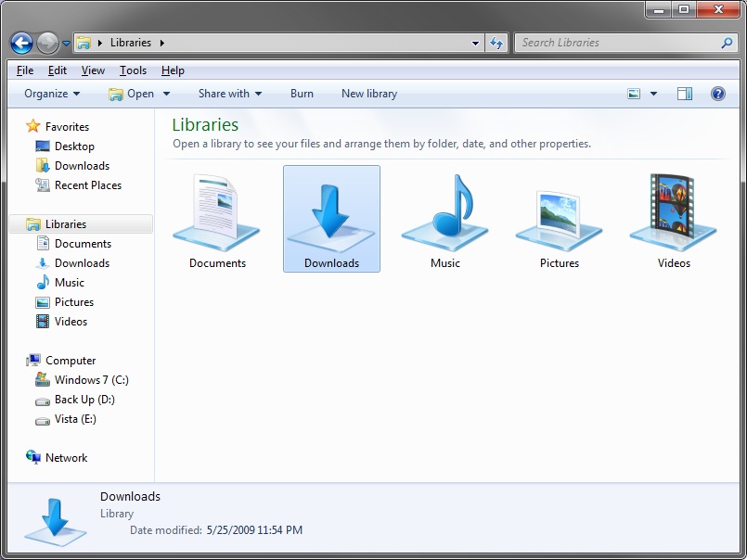The image size is (747, 560).
Task: Open the Pictures library icon
Action: 559,213
